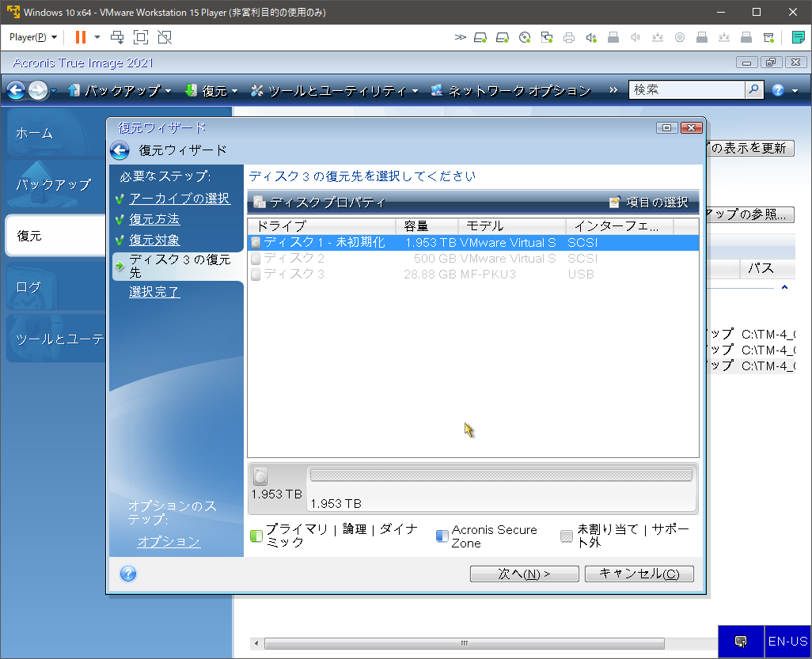812x659 pixels.
Task: Sort by ドライブ column header
Action: click(321, 226)
